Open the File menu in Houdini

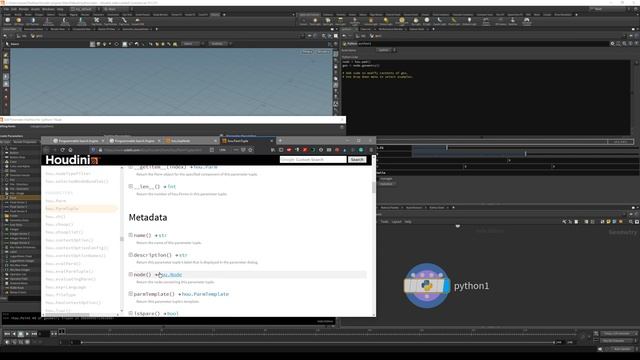pos(6,9)
